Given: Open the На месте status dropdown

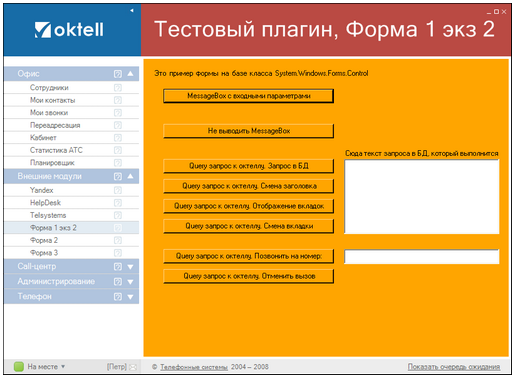Looking at the screenshot, I should point(46,367).
